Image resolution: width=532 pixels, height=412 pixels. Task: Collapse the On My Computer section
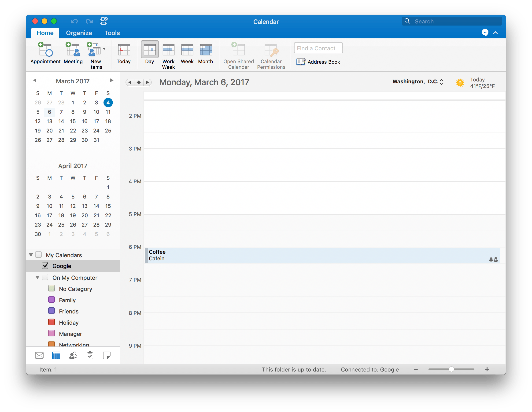[37, 277]
